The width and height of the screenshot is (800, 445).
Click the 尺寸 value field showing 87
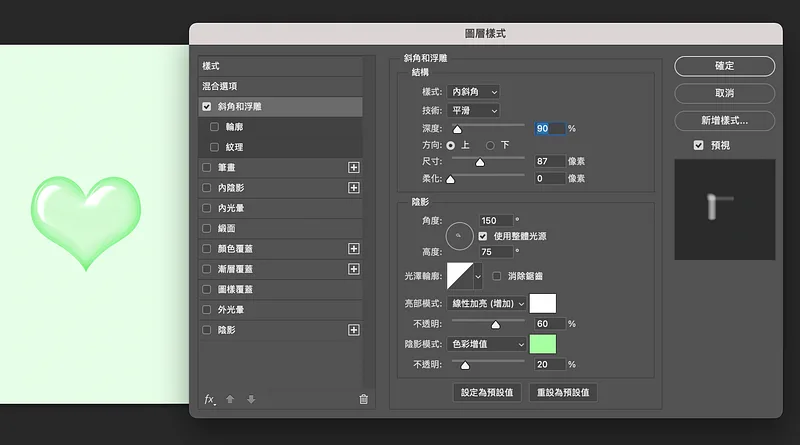pos(549,161)
